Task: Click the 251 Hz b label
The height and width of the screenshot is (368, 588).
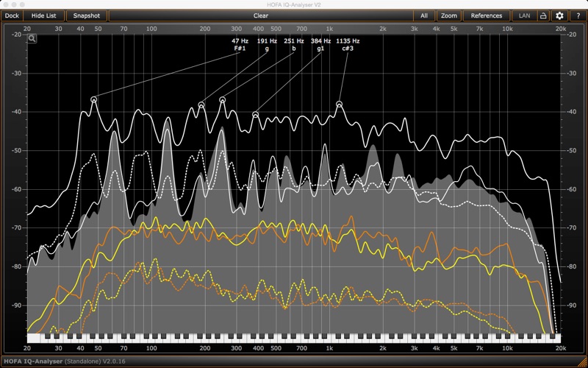Action: pyautogui.click(x=293, y=44)
